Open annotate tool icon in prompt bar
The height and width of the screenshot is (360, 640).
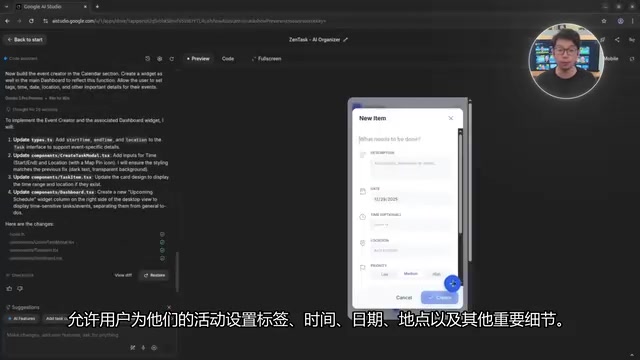click(133, 348)
